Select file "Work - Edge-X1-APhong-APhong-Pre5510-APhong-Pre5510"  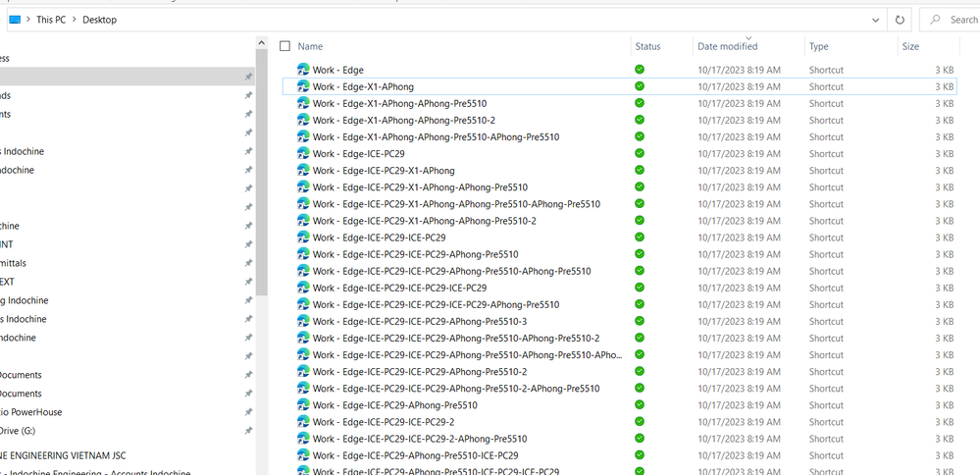pos(436,136)
